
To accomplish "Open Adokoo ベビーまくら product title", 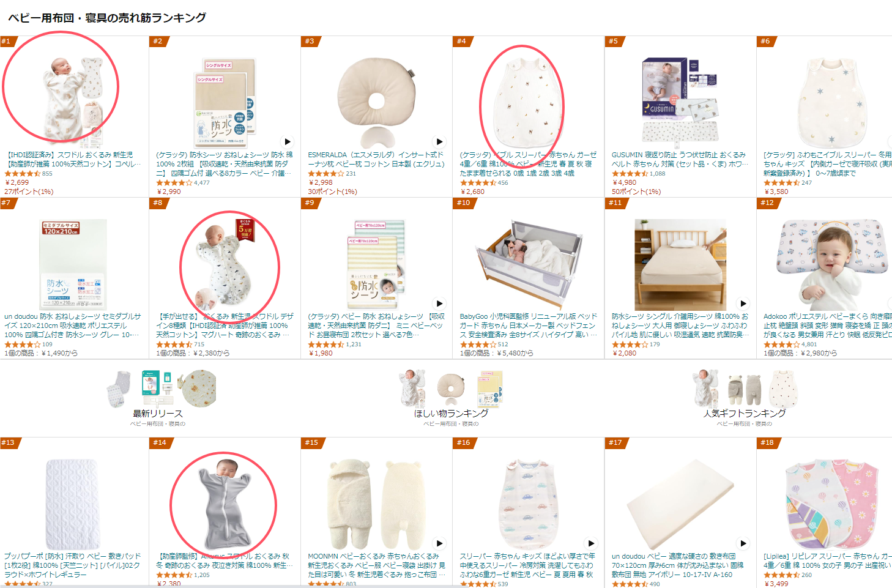I will (x=827, y=326).
